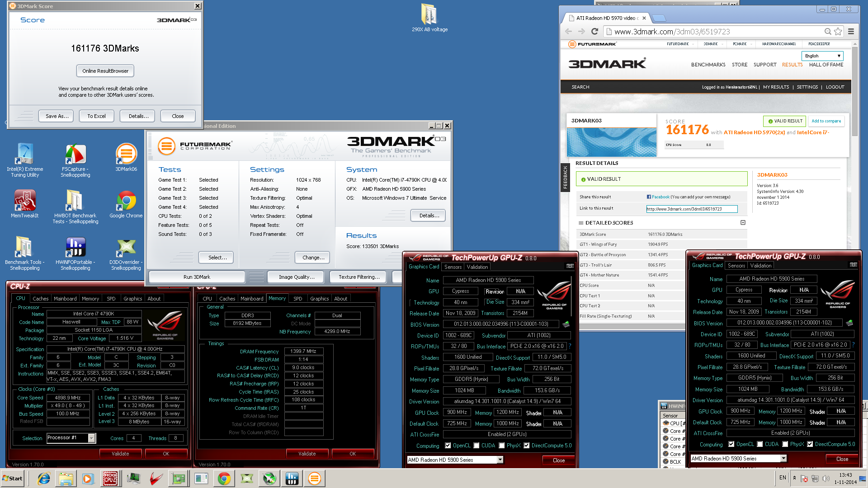Click the volume speaker tray icon
The image size is (868, 488).
click(826, 479)
